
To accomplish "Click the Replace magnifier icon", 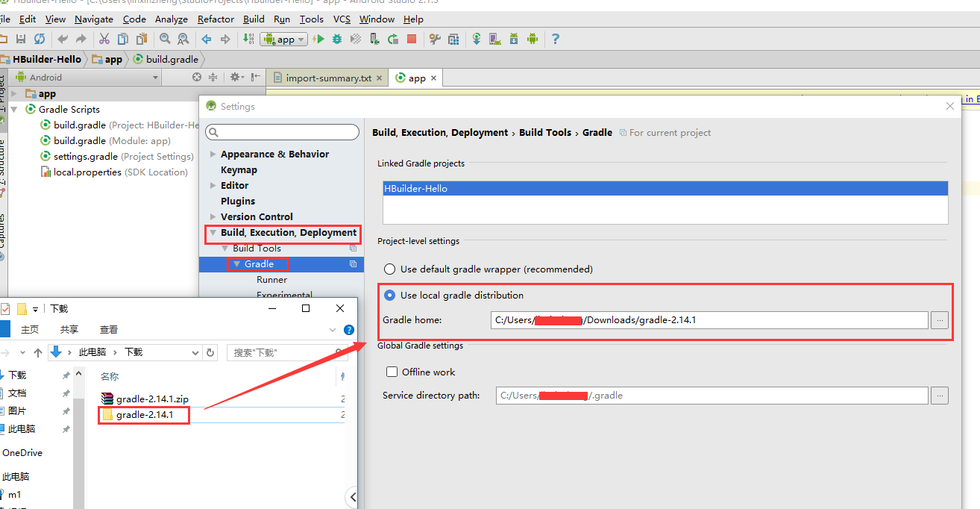I will point(183,40).
